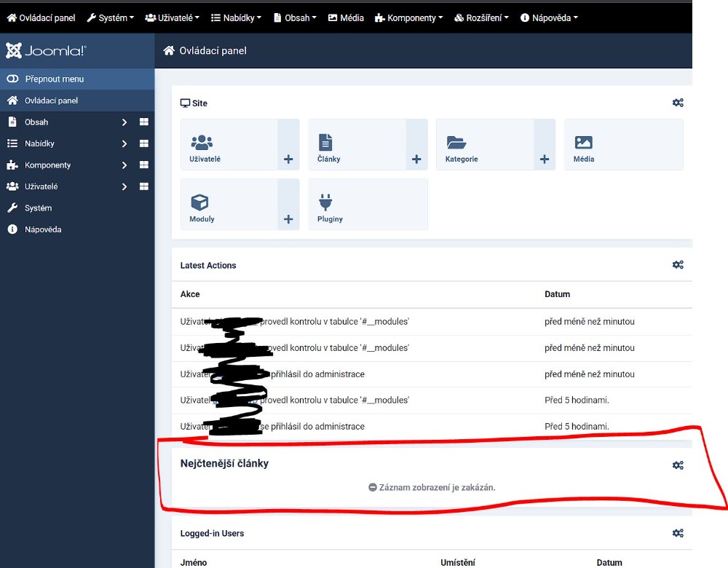Open Site module settings gear icon
This screenshot has height=568, width=728.
[x=678, y=103]
